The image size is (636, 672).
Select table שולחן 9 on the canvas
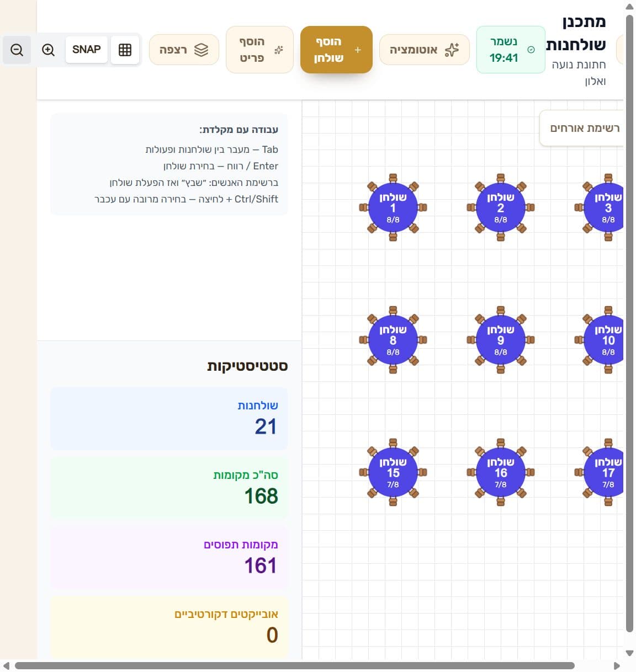pyautogui.click(x=501, y=340)
